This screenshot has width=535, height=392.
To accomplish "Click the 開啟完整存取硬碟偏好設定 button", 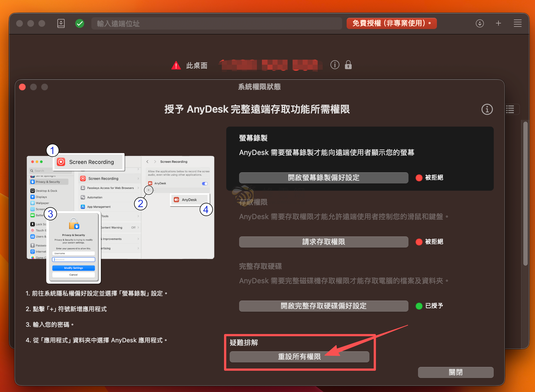I will [x=324, y=306].
